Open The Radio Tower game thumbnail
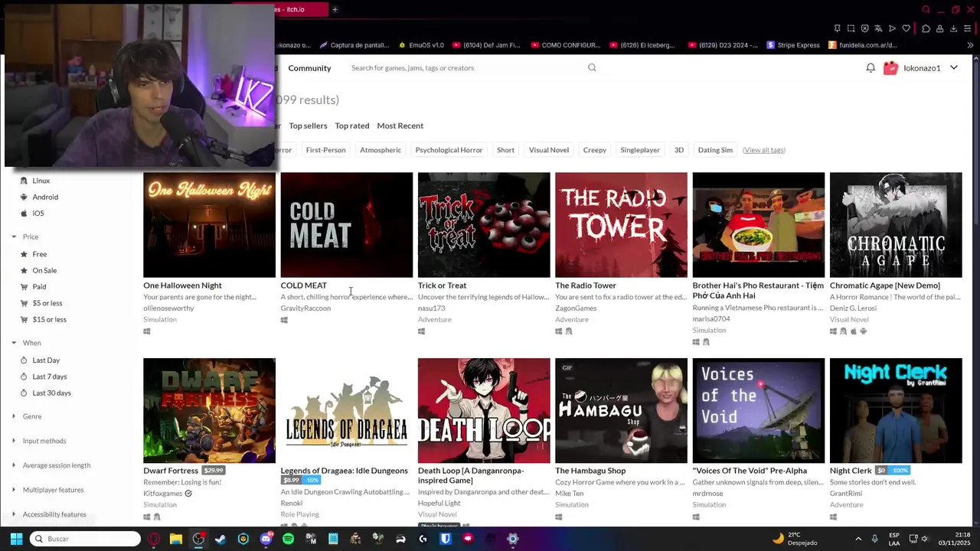Image resolution: width=980 pixels, height=551 pixels. pyautogui.click(x=621, y=225)
